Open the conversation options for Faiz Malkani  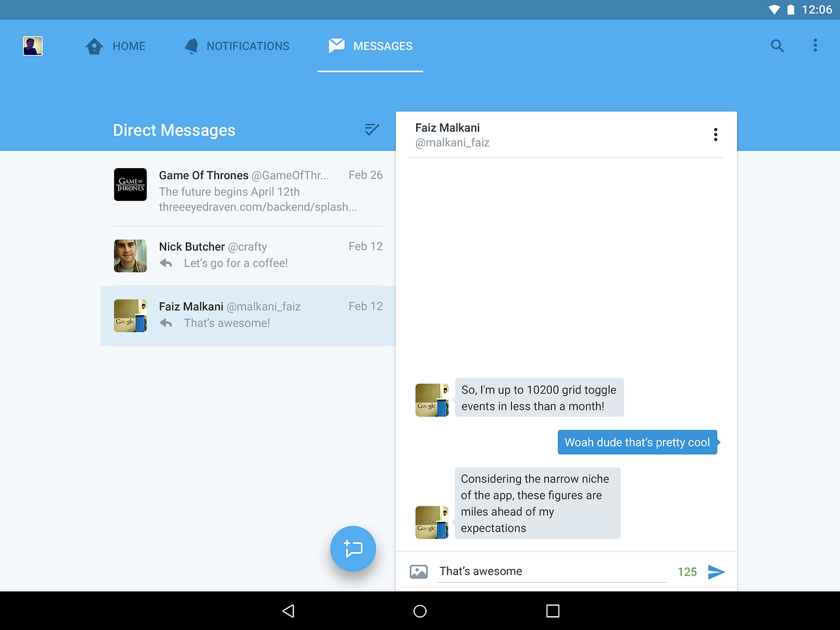pyautogui.click(x=715, y=134)
